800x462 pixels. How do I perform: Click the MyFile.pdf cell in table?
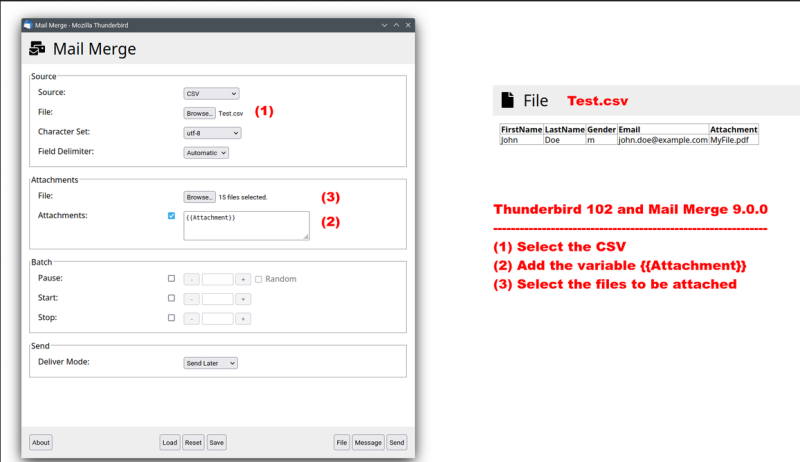[734, 140]
